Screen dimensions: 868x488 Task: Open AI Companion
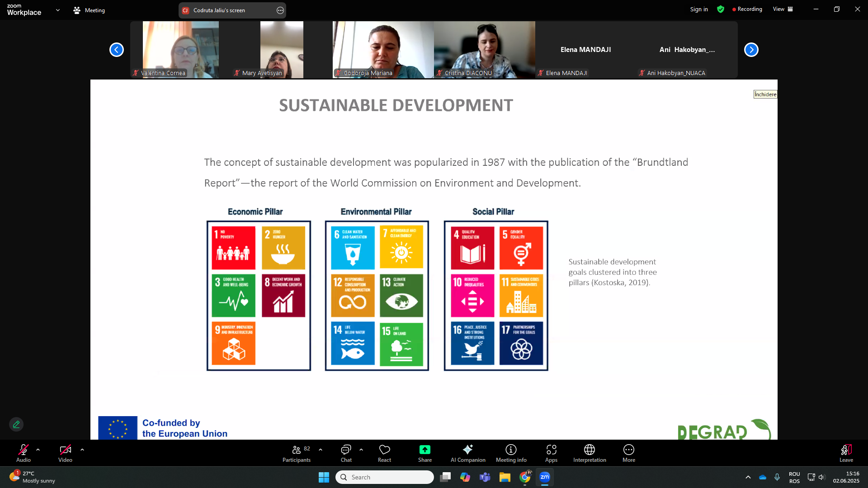coord(468,453)
